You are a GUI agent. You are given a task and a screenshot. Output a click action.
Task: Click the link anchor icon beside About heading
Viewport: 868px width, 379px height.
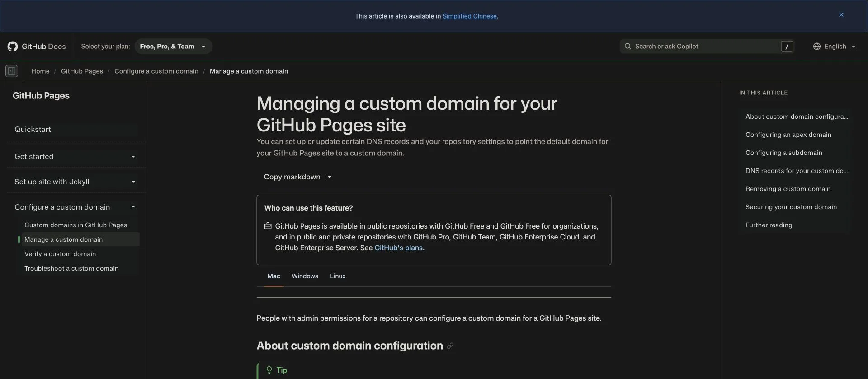(450, 346)
